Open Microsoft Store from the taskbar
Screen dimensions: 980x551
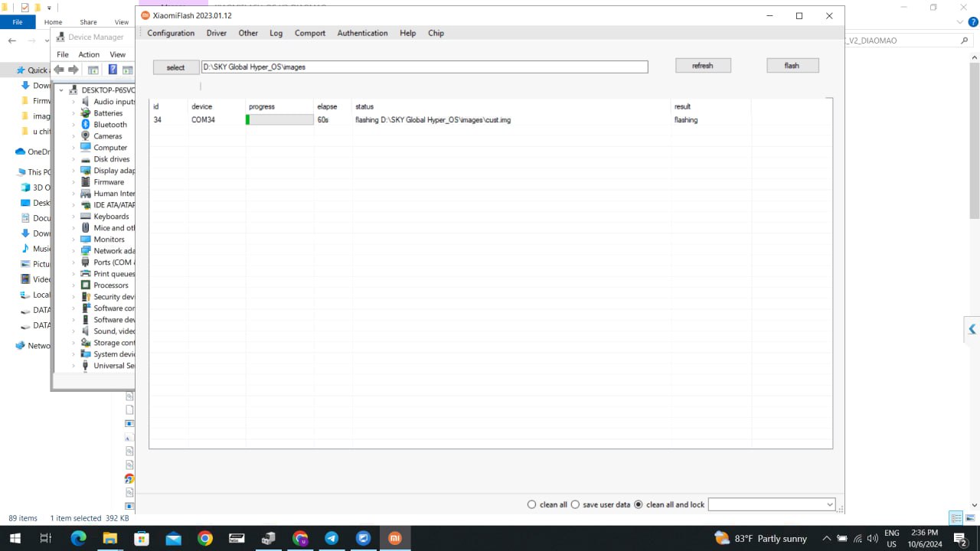pos(142,539)
